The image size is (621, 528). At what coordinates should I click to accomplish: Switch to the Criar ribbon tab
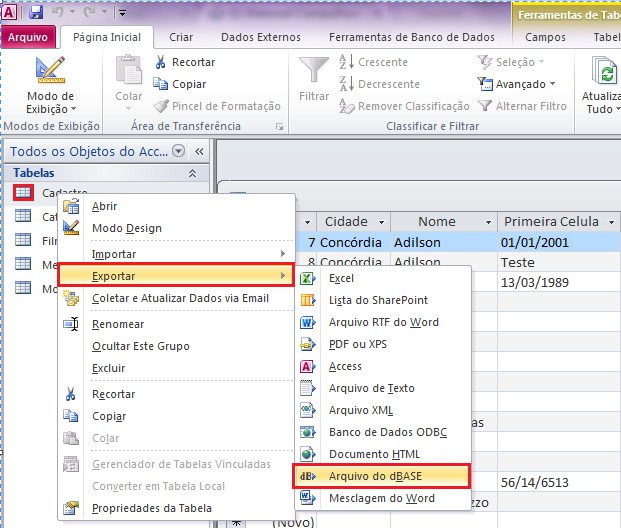pyautogui.click(x=181, y=37)
